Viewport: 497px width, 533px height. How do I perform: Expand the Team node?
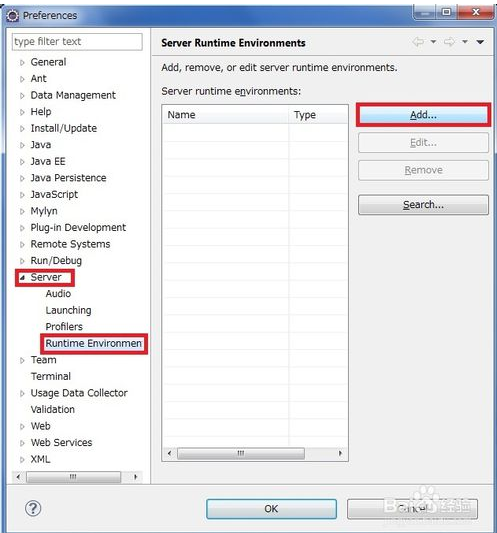click(x=22, y=360)
